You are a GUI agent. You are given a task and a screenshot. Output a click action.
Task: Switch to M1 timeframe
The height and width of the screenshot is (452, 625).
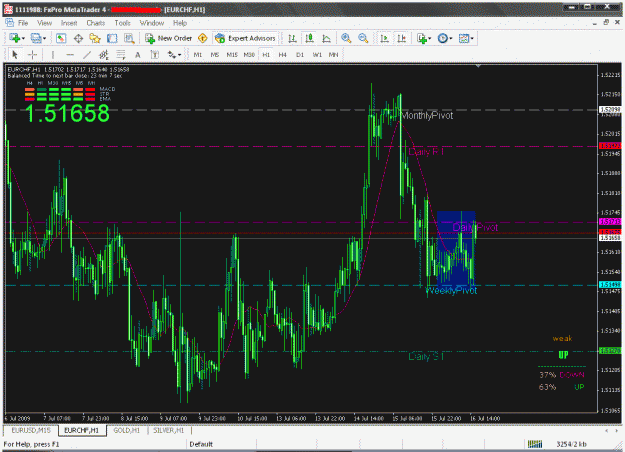[x=198, y=55]
